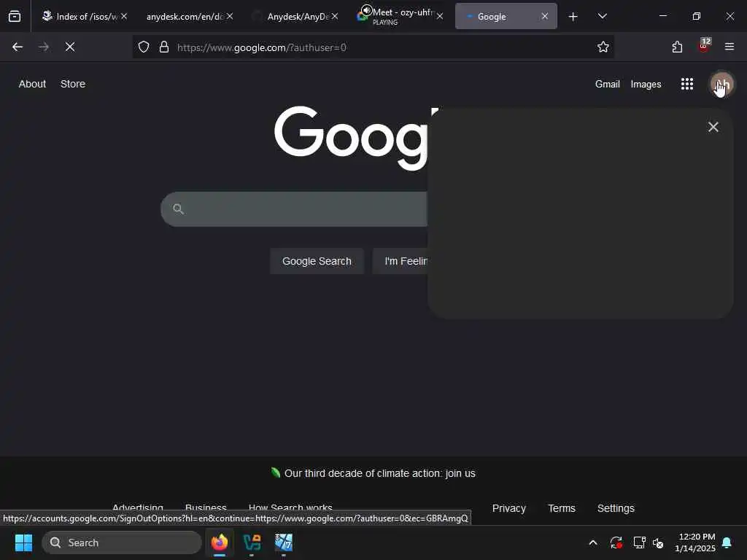Open the Windows Start menu
The height and width of the screenshot is (560, 747).
[23, 542]
